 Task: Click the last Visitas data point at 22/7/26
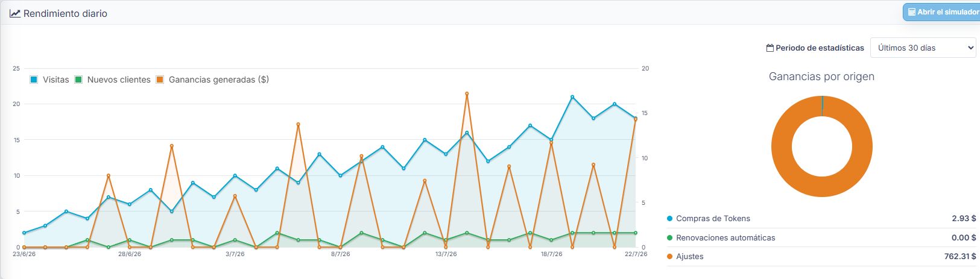click(x=636, y=118)
